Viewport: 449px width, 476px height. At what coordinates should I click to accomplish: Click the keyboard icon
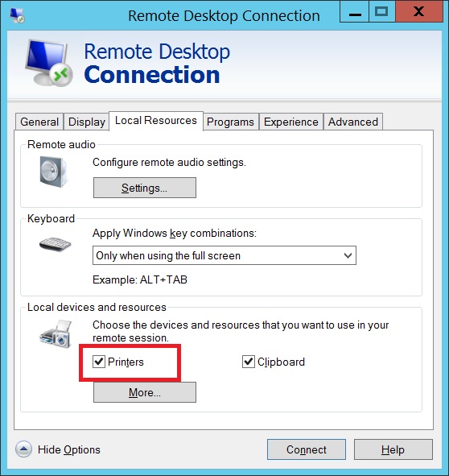coord(55,244)
